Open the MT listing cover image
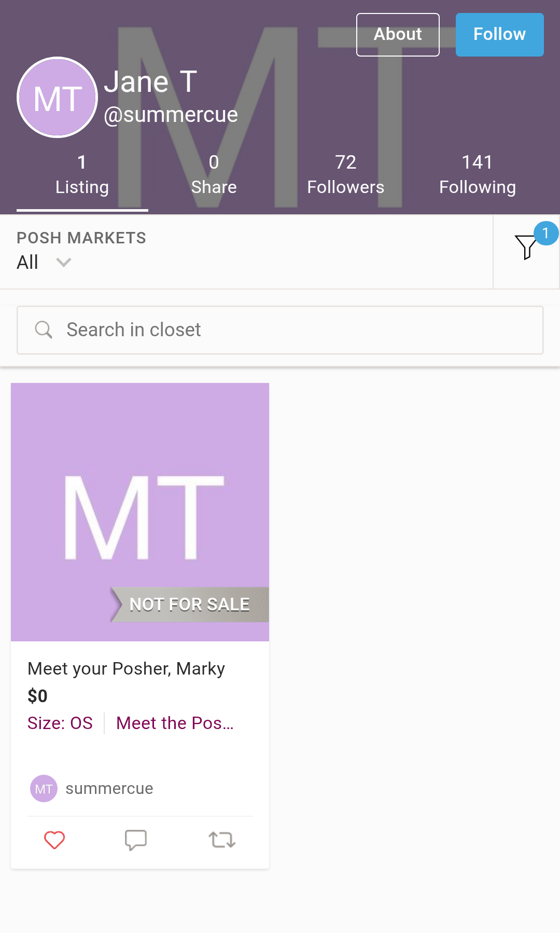560x933 pixels. click(x=140, y=512)
